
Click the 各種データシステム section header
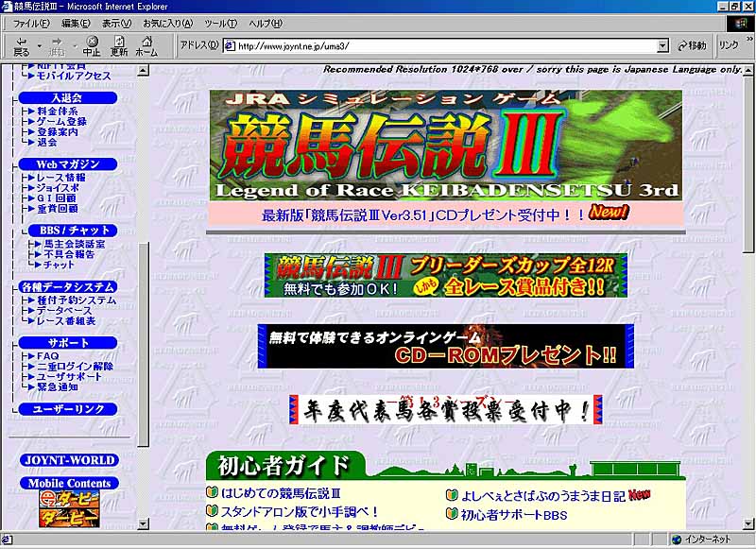(67, 287)
